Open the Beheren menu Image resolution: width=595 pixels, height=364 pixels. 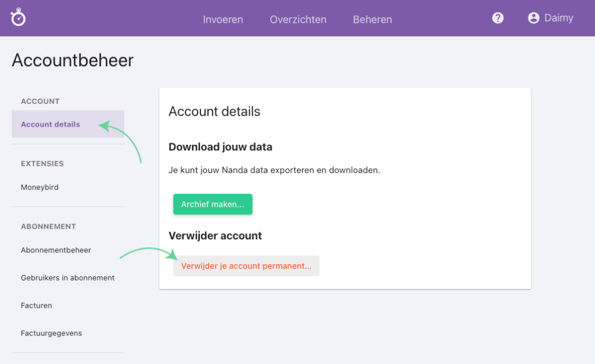click(x=372, y=19)
